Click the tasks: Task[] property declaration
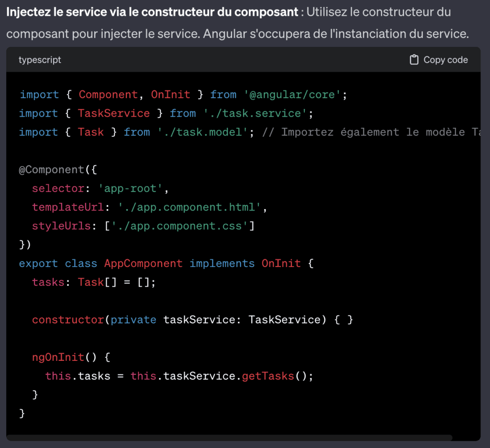This screenshot has width=490, height=448. click(94, 282)
